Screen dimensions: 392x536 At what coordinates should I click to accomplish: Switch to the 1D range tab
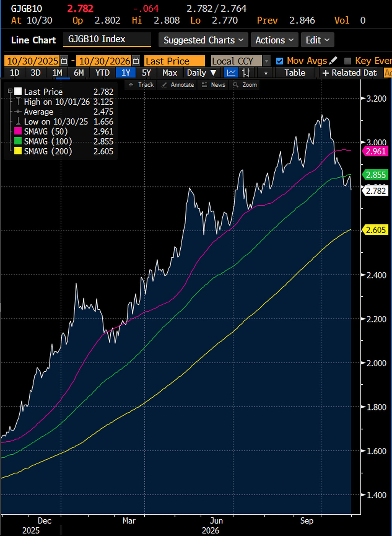15,73
